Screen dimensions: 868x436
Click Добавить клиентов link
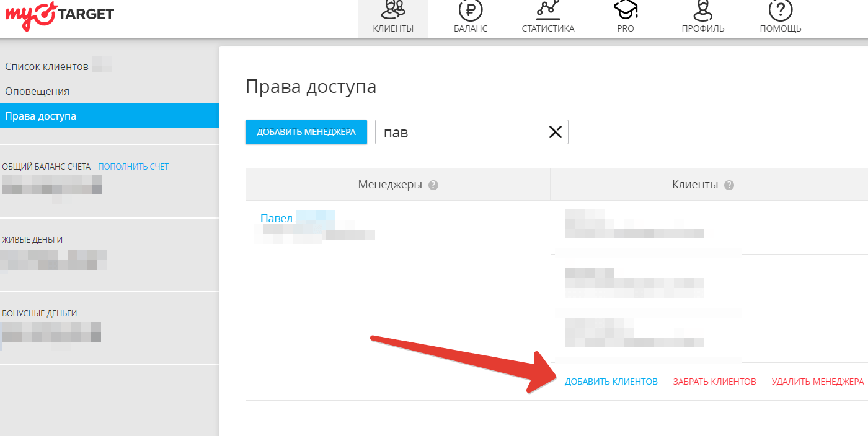[x=611, y=381]
